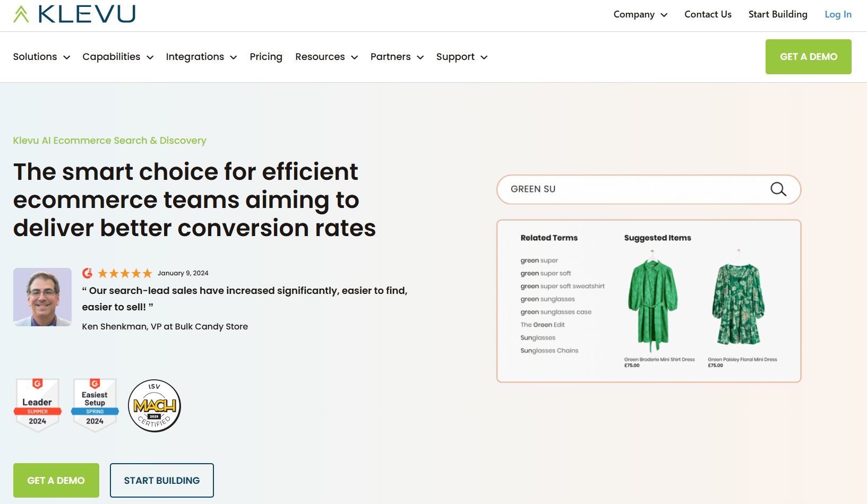This screenshot has width=867, height=504.
Task: Click 'Klevu AI Ecommerce Search & Discovery' tagline
Action: (x=110, y=141)
